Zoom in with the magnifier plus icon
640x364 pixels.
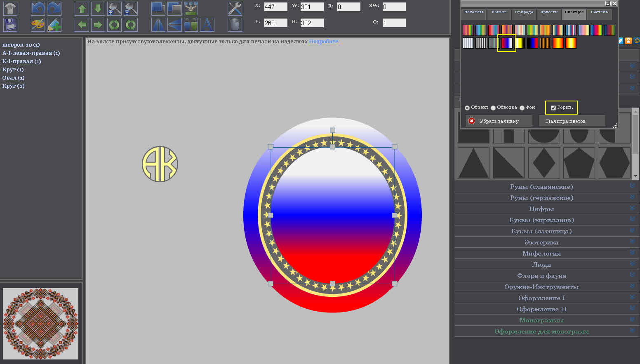click(114, 8)
